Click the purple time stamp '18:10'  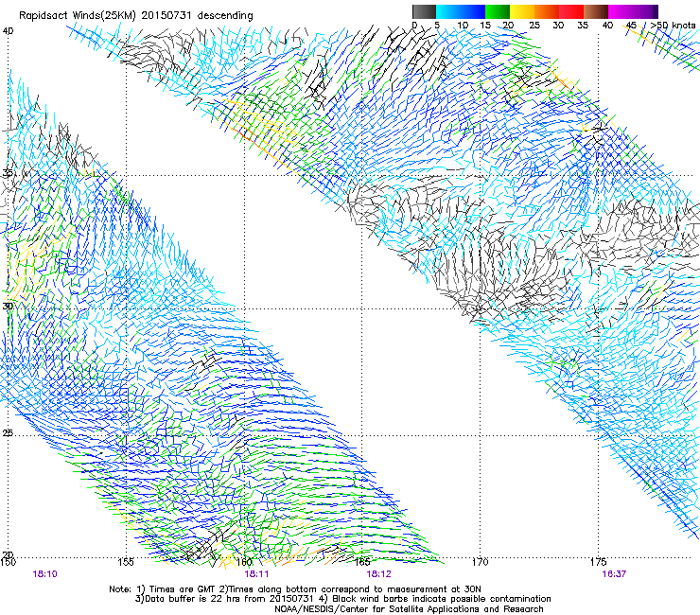(44, 574)
